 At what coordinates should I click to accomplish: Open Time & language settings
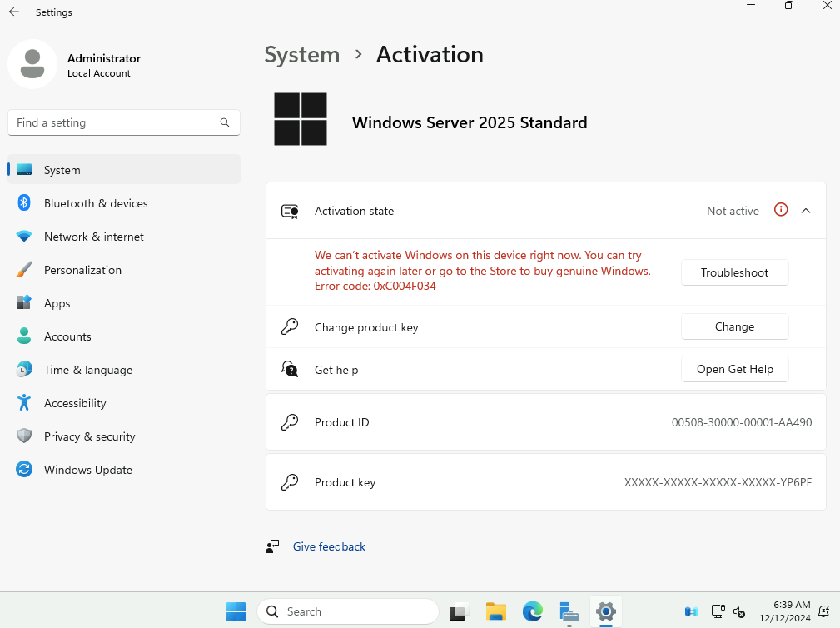point(124,369)
